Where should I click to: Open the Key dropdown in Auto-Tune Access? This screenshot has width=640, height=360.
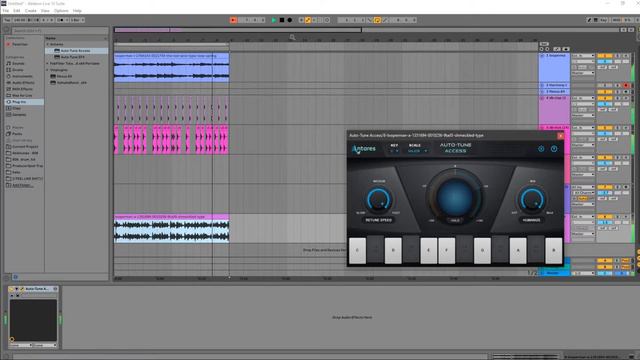tap(394, 151)
